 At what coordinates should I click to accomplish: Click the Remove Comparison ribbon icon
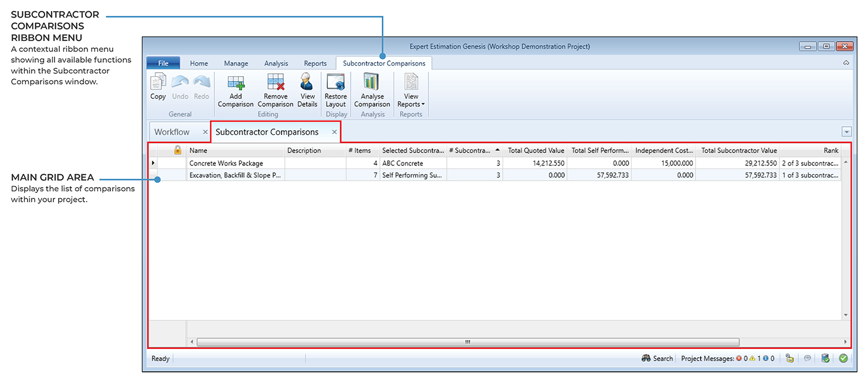[275, 83]
